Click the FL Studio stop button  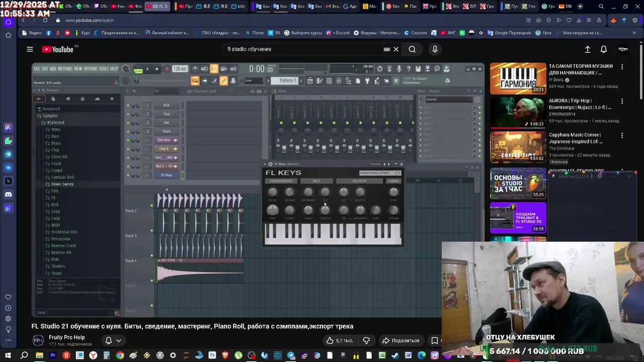[156, 69]
